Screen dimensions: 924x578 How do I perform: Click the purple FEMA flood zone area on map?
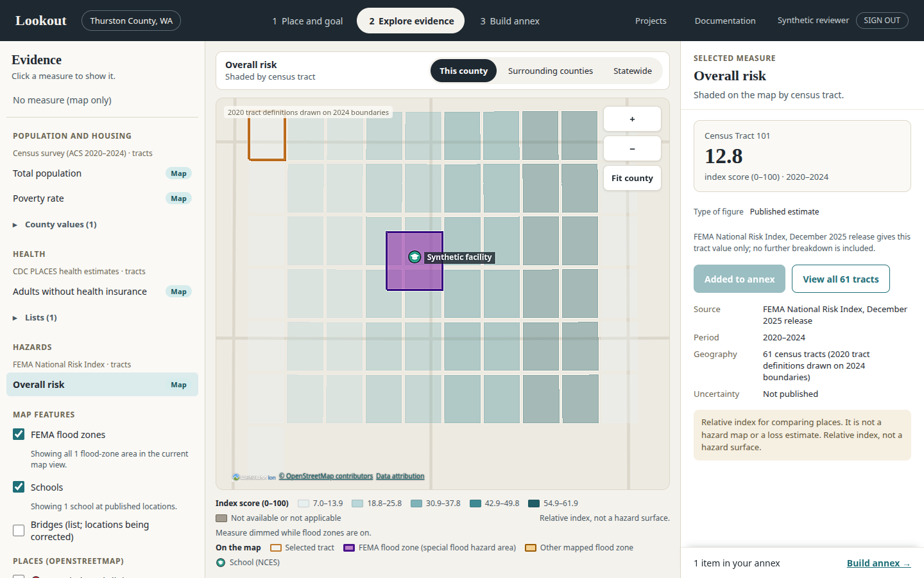pos(415,261)
